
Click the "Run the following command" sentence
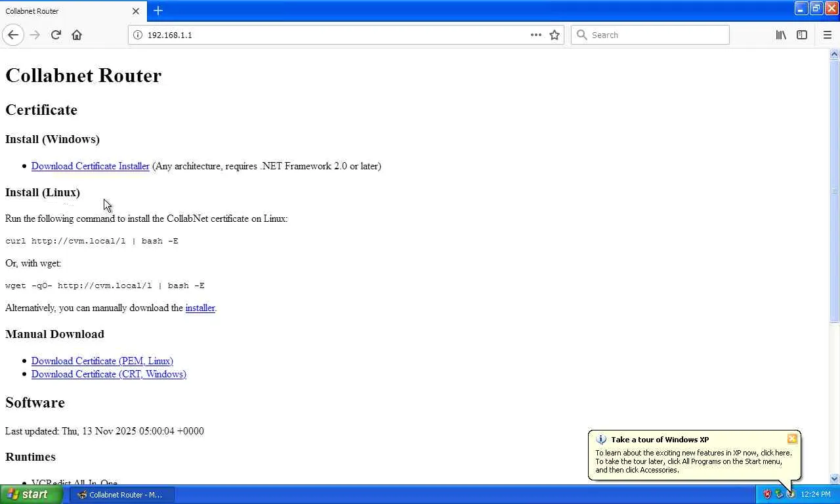point(146,219)
